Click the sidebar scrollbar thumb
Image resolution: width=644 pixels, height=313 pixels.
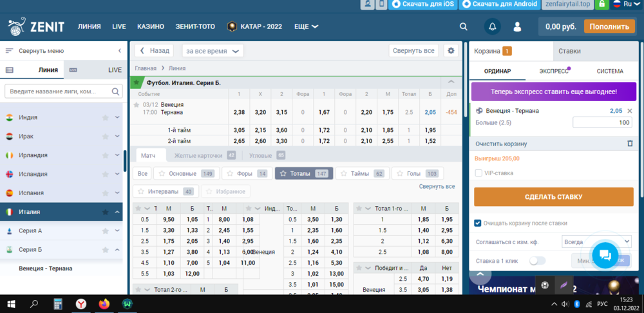[x=125, y=161]
